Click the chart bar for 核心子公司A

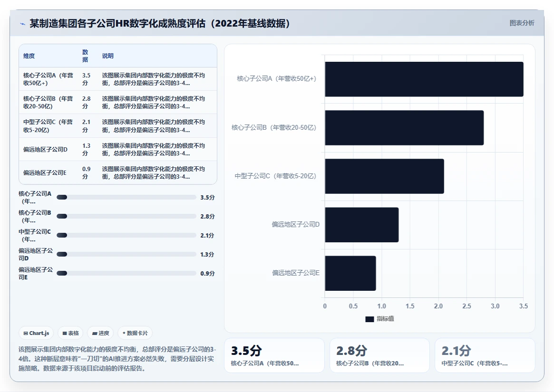tap(424, 79)
